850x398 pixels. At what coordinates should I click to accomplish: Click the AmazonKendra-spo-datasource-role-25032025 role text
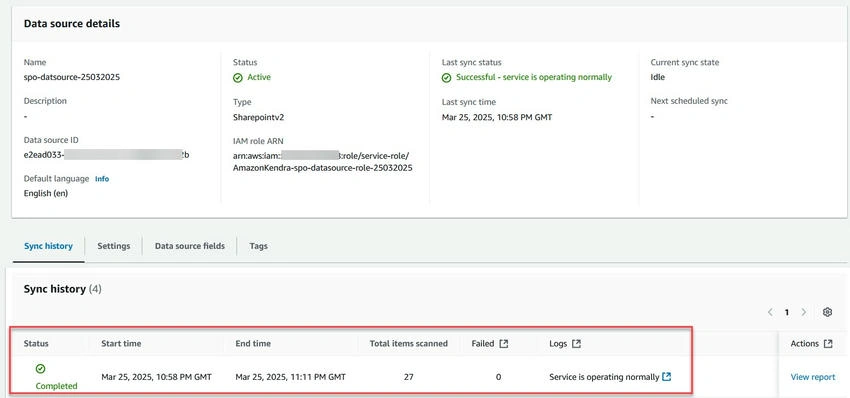pyautogui.click(x=323, y=168)
